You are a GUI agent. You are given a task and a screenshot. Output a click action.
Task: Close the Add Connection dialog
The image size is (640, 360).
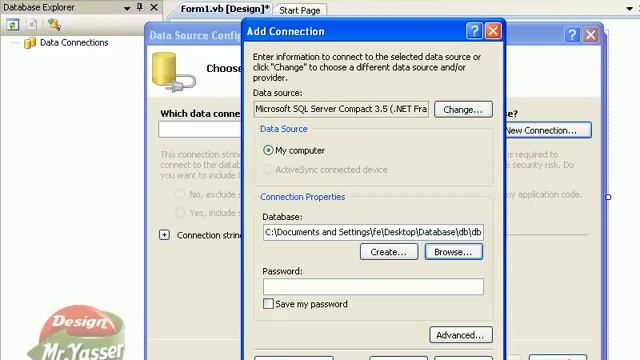click(x=493, y=31)
